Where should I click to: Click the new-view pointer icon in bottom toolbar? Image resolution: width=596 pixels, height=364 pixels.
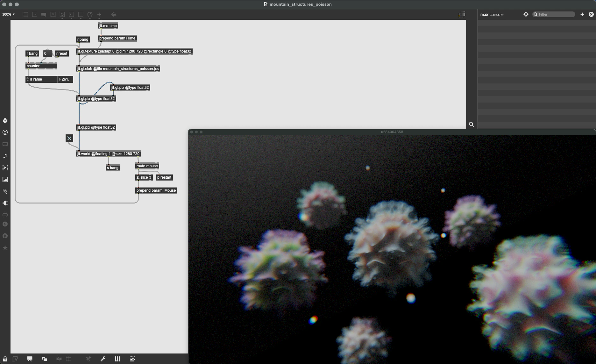[15, 359]
